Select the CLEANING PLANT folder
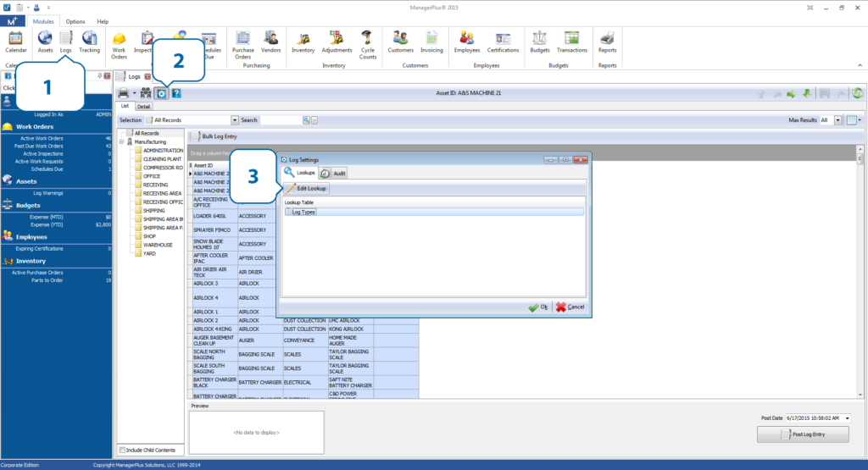868x470 pixels. coord(162,159)
